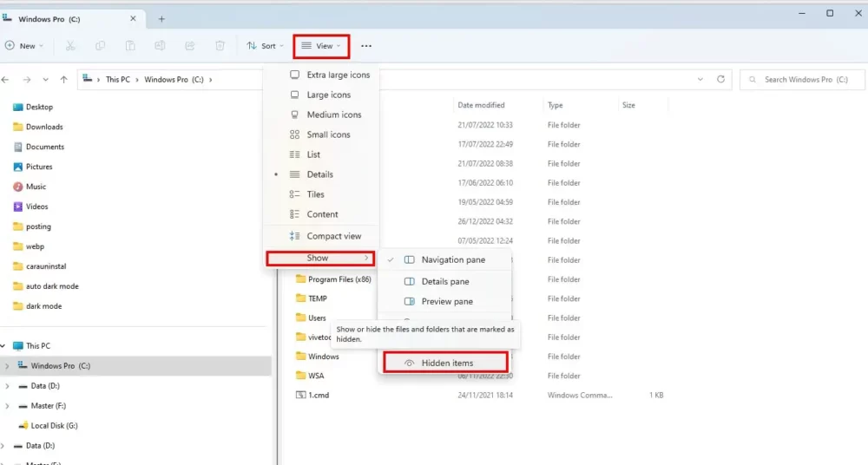868x465 pixels.
Task: Click the Up arrow navigation icon
Action: pyautogui.click(x=63, y=80)
